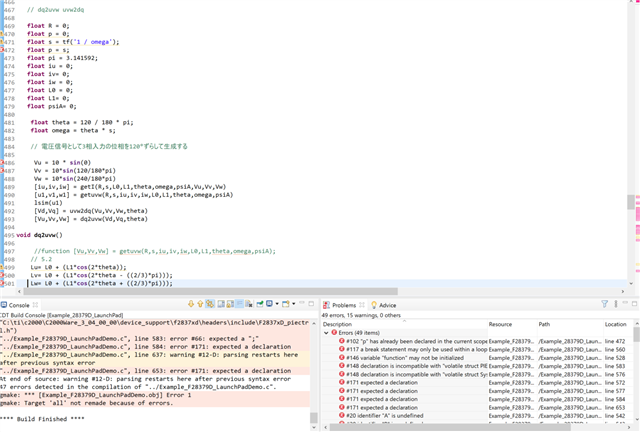Viewport: 640px width, 432px height.
Task: Click "**** Build Finished ****" console text
Action: point(42,419)
